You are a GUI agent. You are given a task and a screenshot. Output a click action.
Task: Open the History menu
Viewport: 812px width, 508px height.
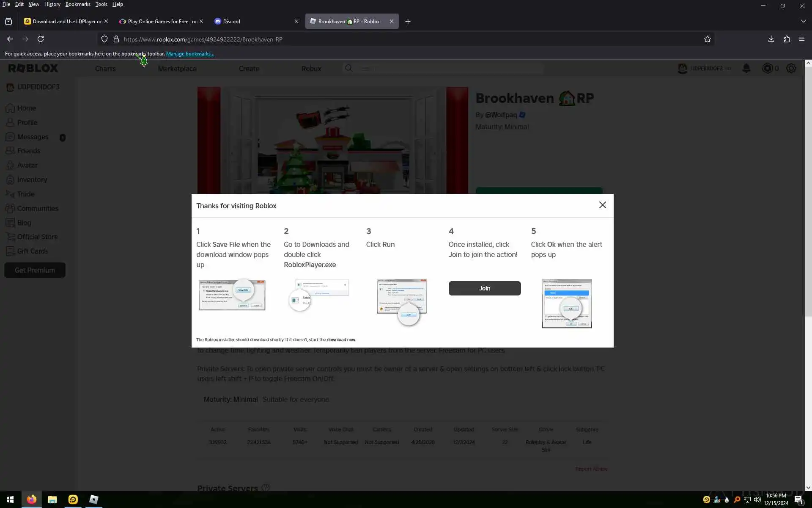(52, 4)
